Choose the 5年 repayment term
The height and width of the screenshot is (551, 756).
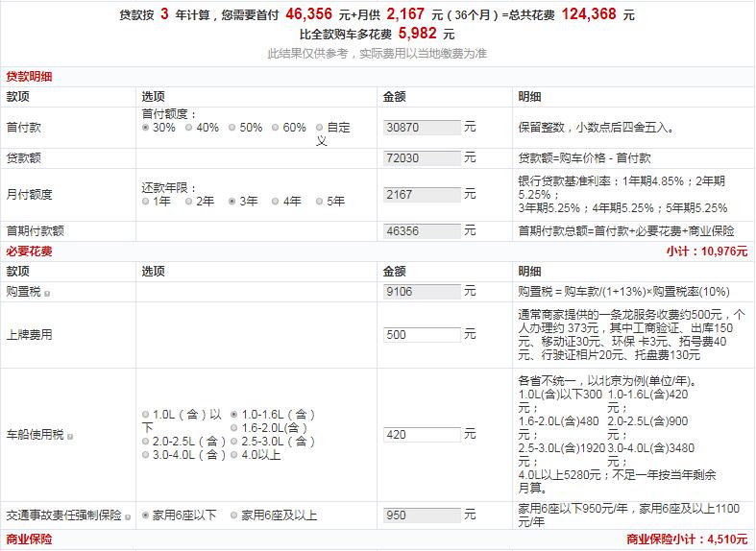(x=319, y=202)
